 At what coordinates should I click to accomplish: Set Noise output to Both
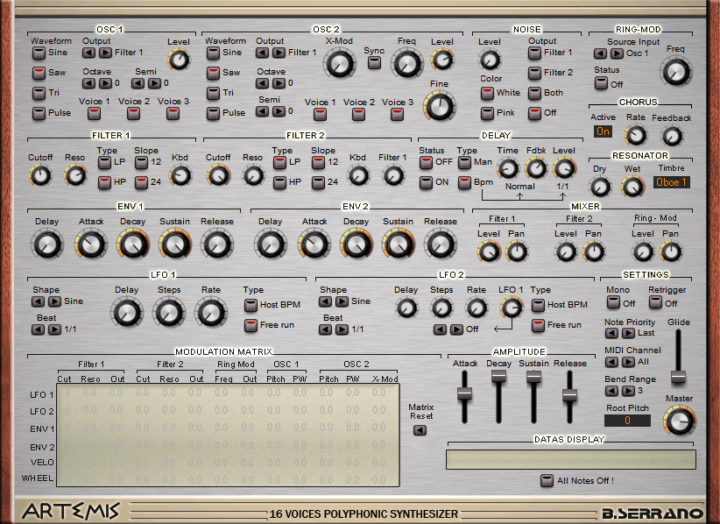tap(535, 92)
